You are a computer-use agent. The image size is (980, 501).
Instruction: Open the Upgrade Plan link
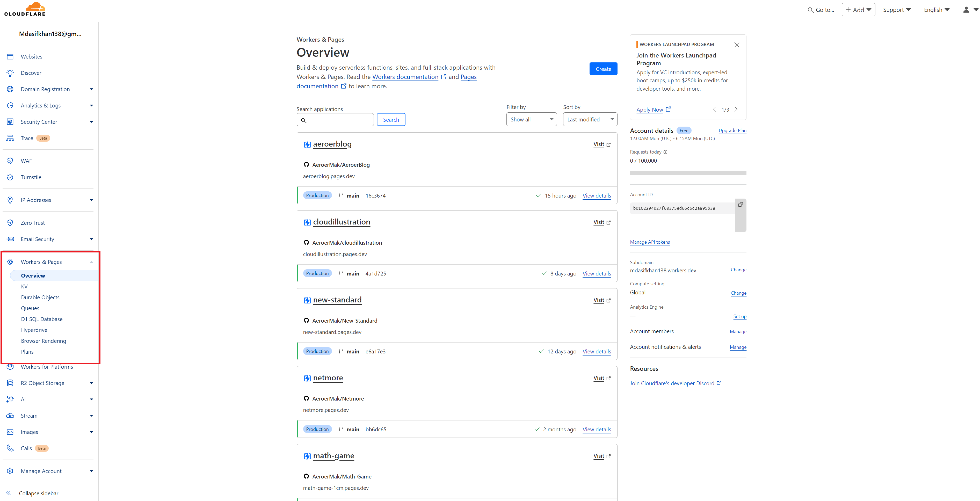pos(732,130)
